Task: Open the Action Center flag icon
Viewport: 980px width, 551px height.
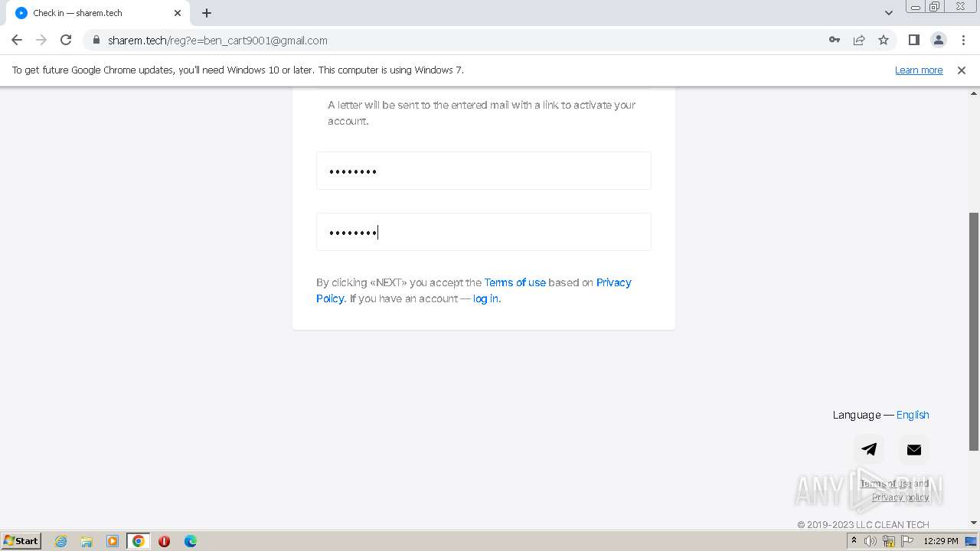Action: 907,541
